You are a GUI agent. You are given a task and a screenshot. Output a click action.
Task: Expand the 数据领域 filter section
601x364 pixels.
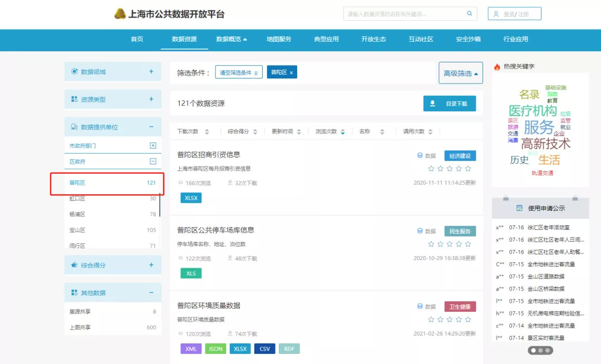click(x=151, y=72)
